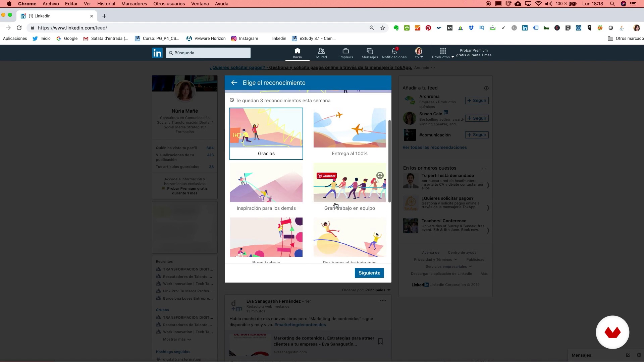Open Ventana menu
The width and height of the screenshot is (644, 362).
[x=200, y=4]
